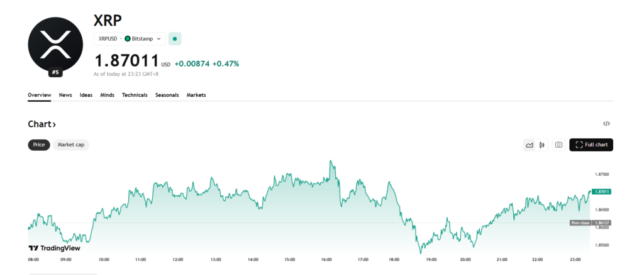Viewport: 644px width, 275px height.
Task: Switch to candlestick chart type
Action: tap(541, 145)
